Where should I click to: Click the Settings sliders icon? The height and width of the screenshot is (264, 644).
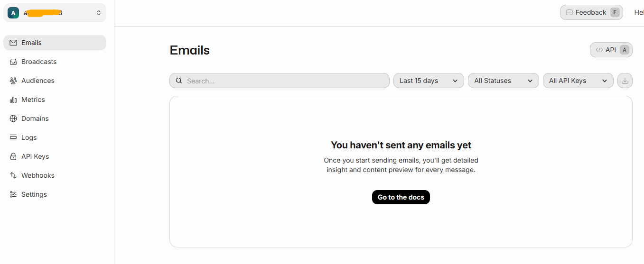13,194
